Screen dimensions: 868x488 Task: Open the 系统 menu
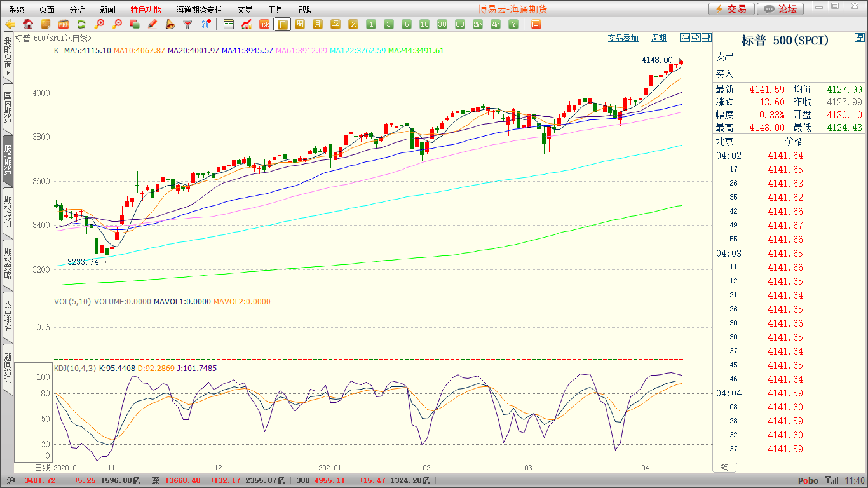pyautogui.click(x=17, y=10)
